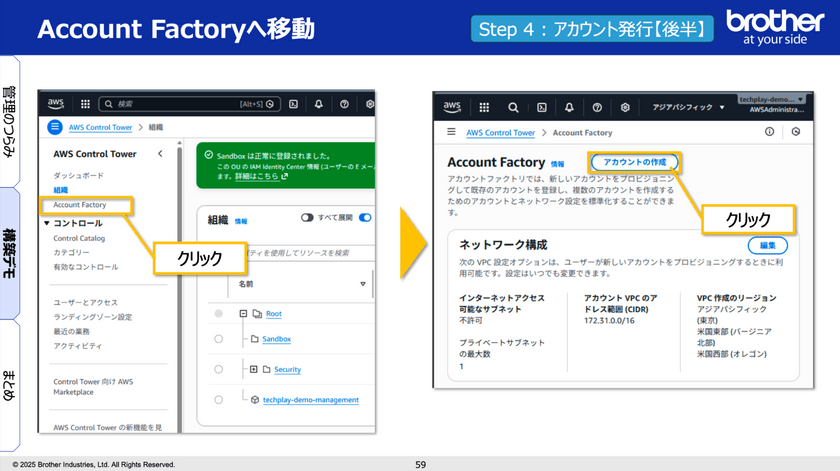Click the info circle icon beside the Account Factory breadcrumb
This screenshot has height=471, width=840.
tap(769, 132)
